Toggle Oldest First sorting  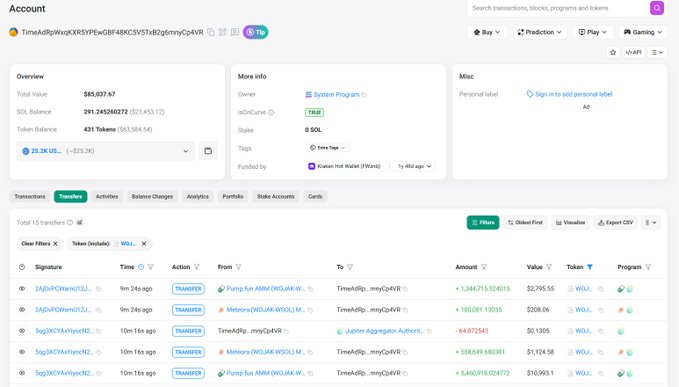(x=525, y=223)
